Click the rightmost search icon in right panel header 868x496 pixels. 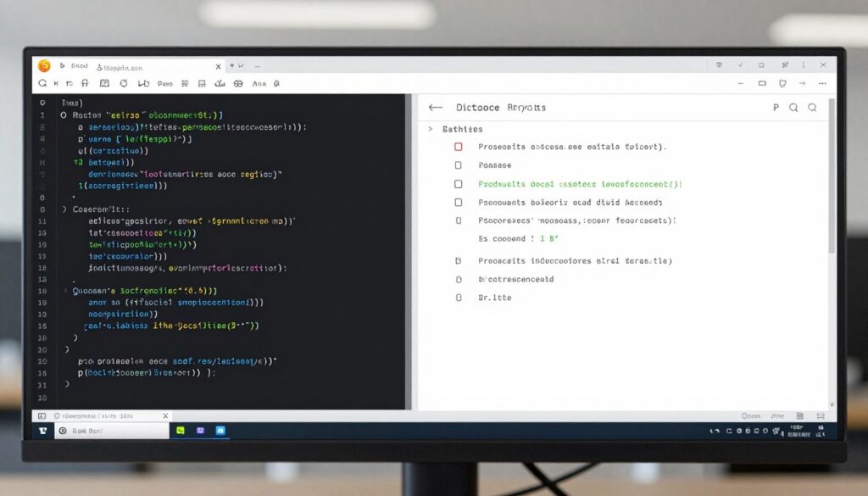(812, 108)
